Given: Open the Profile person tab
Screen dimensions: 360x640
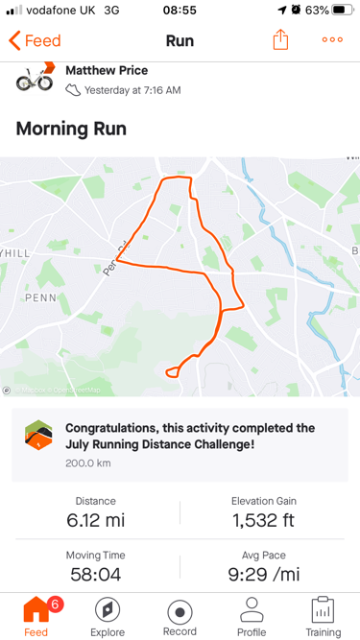Looking at the screenshot, I should click(252, 617).
